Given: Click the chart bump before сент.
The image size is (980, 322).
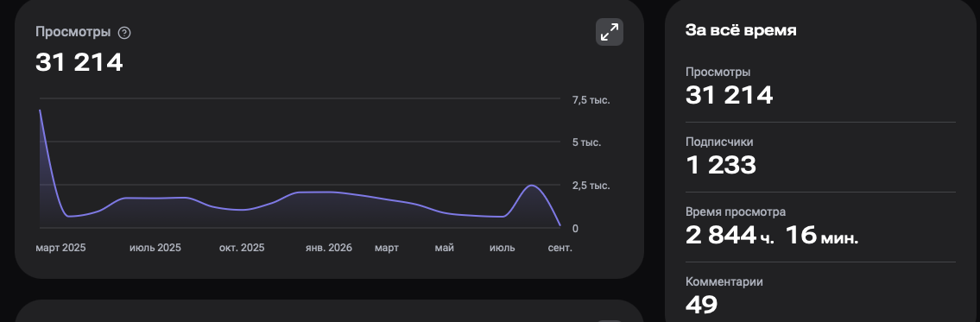Looking at the screenshot, I should click(x=531, y=186).
